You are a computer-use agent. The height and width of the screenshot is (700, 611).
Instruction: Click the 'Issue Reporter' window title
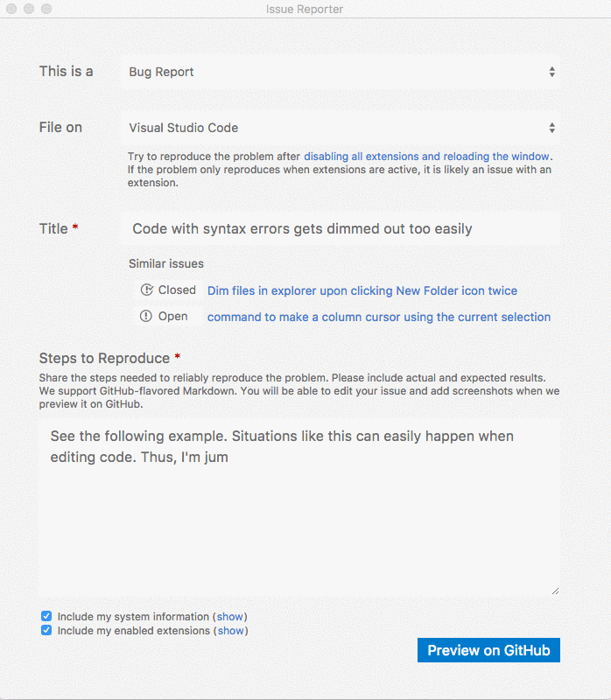coord(305,9)
